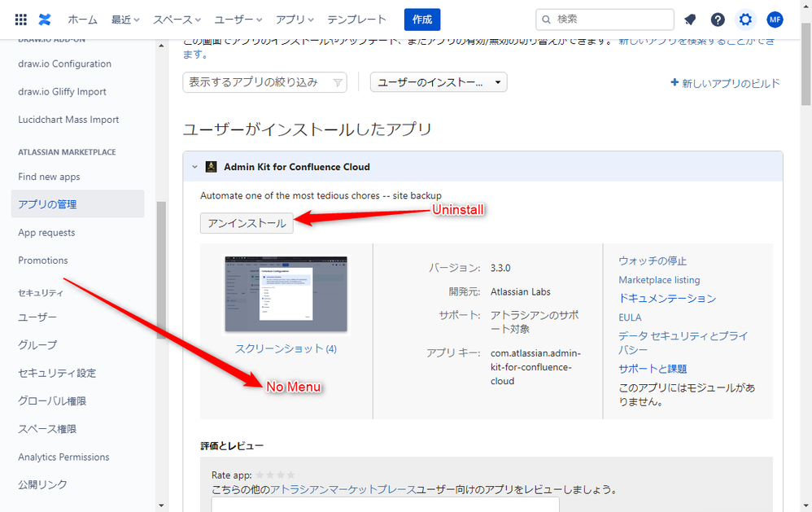
Task: Open the MF profile avatar
Action: [775, 20]
